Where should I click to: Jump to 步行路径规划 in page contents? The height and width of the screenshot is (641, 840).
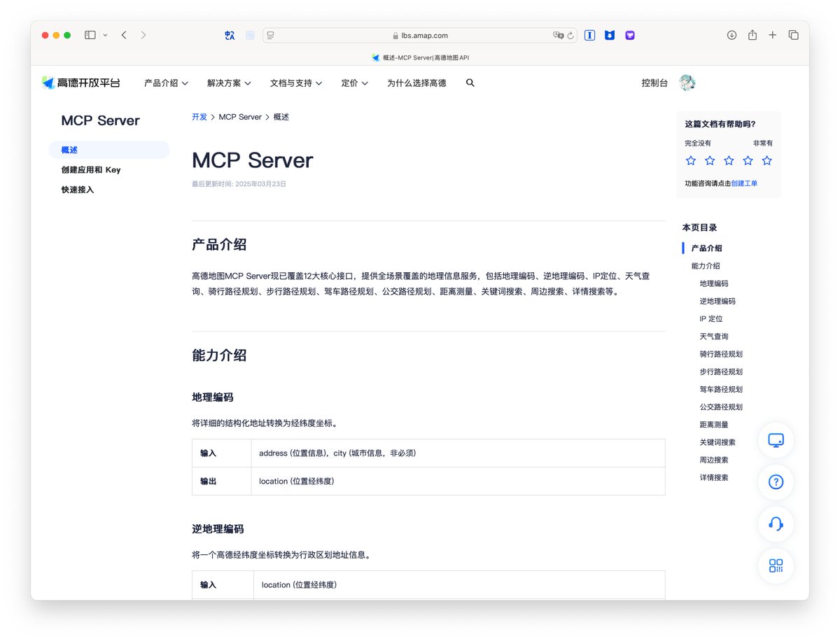[721, 372]
